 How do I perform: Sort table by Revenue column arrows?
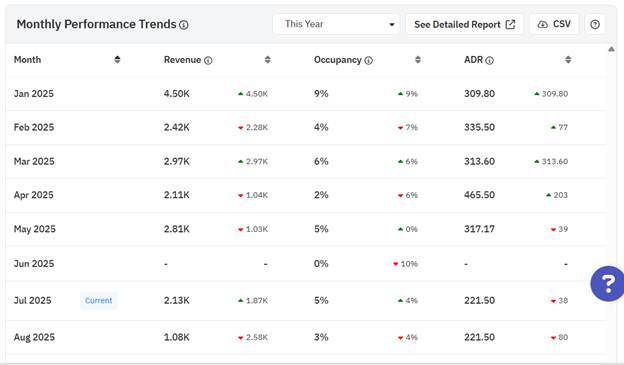(267, 60)
